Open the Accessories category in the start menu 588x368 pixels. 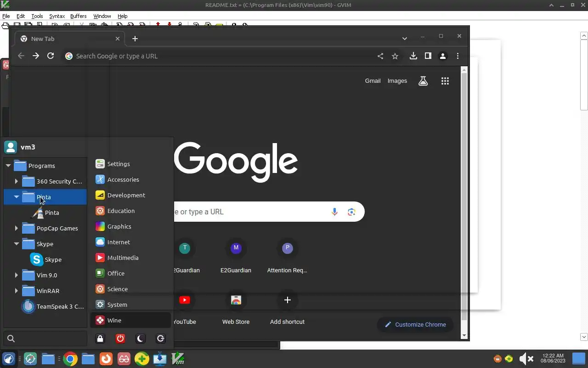[131, 179]
